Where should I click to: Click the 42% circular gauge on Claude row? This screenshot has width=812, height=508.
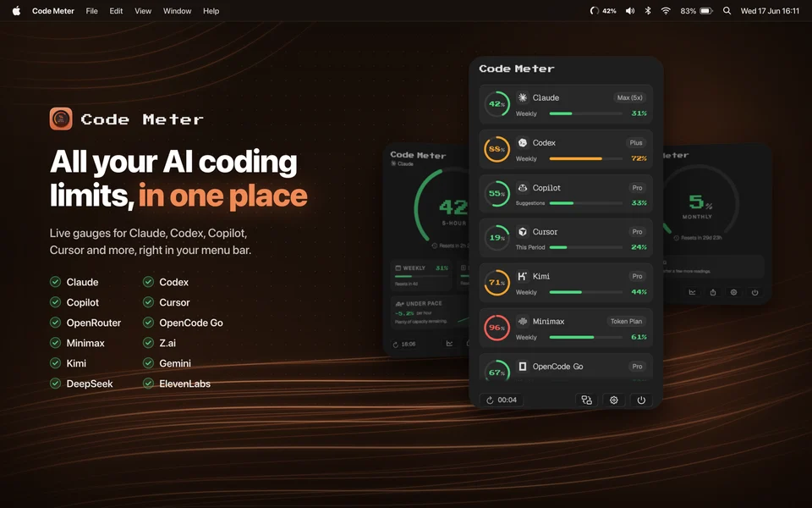[x=497, y=104]
